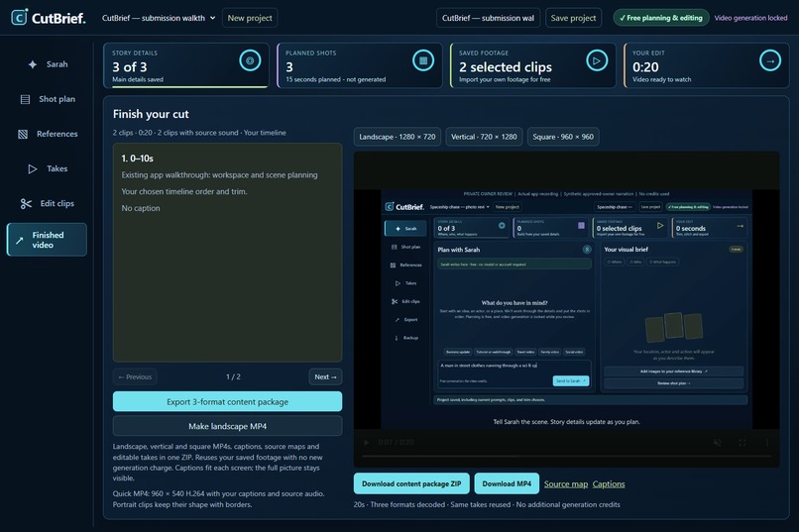This screenshot has width=799, height=532.
Task: Click the Download MP4 button
Action: tap(507, 483)
